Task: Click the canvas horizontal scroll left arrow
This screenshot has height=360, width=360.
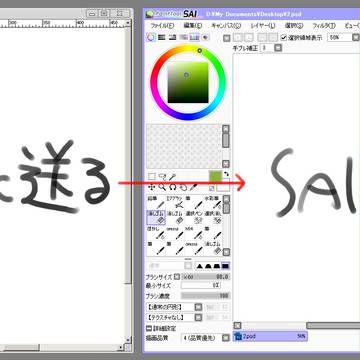Action: [237, 326]
